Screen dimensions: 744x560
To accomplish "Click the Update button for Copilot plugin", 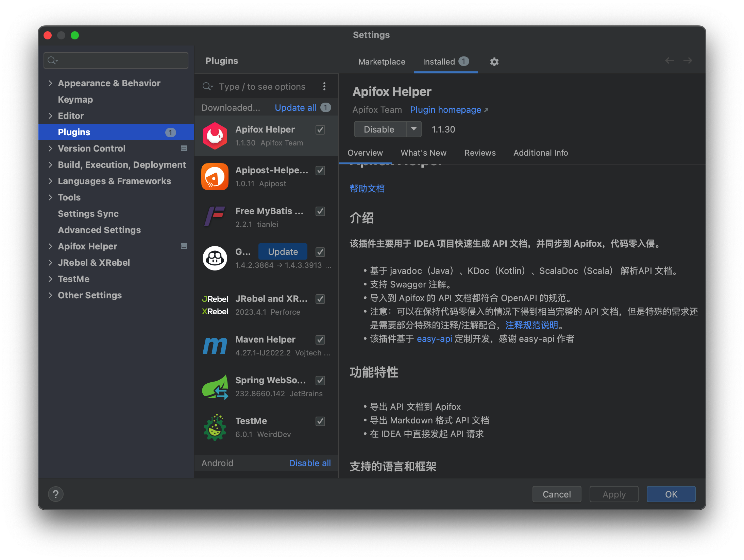I will (283, 252).
